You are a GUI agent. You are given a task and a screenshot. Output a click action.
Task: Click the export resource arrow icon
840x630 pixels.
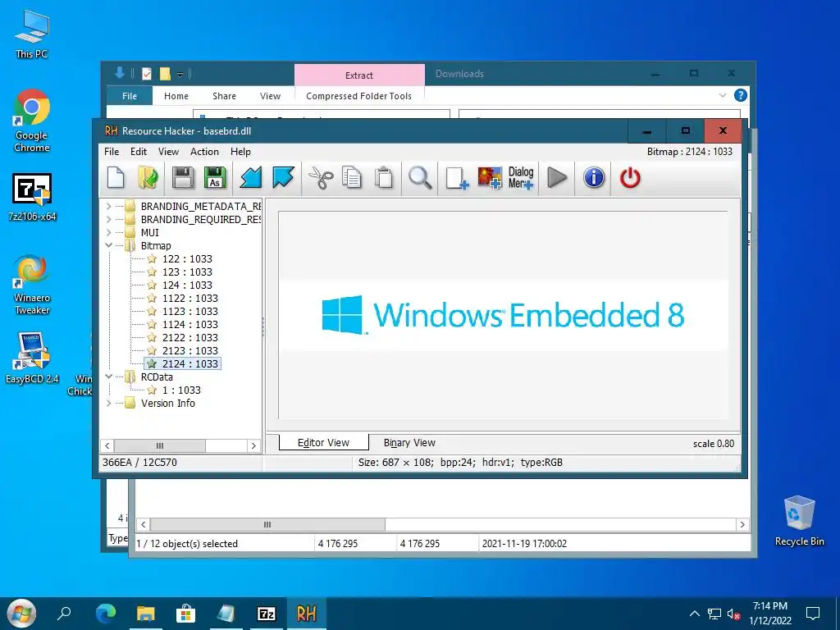(x=283, y=178)
